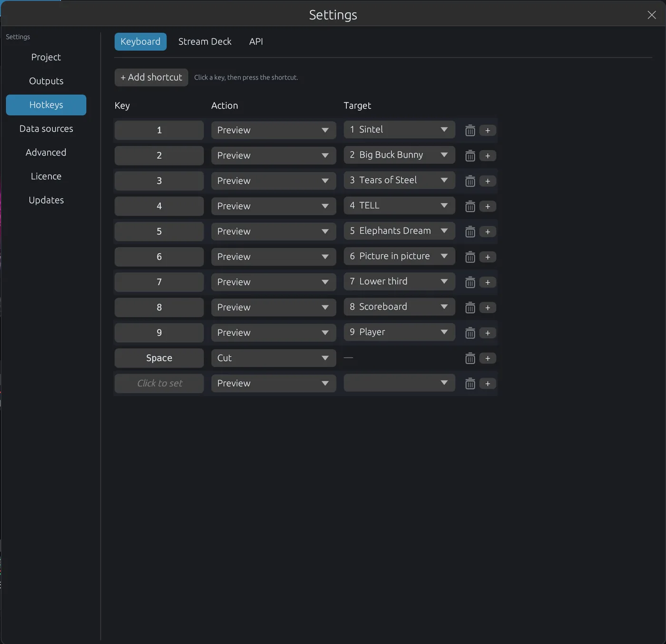Set key using Click to set field

159,383
